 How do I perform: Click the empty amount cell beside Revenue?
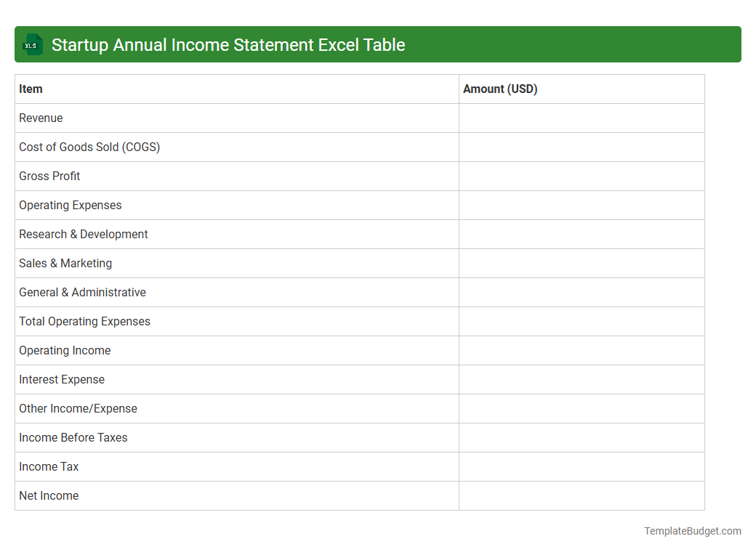coord(582,118)
